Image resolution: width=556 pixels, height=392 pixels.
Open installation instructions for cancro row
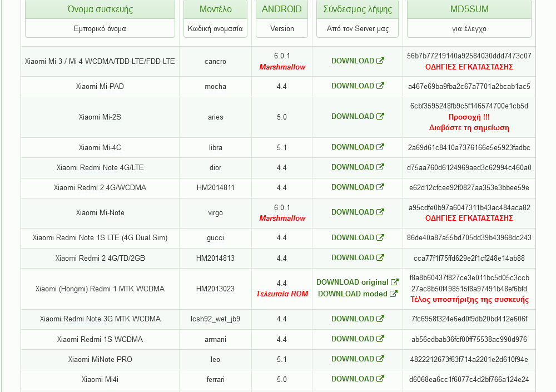pyautogui.click(x=469, y=67)
